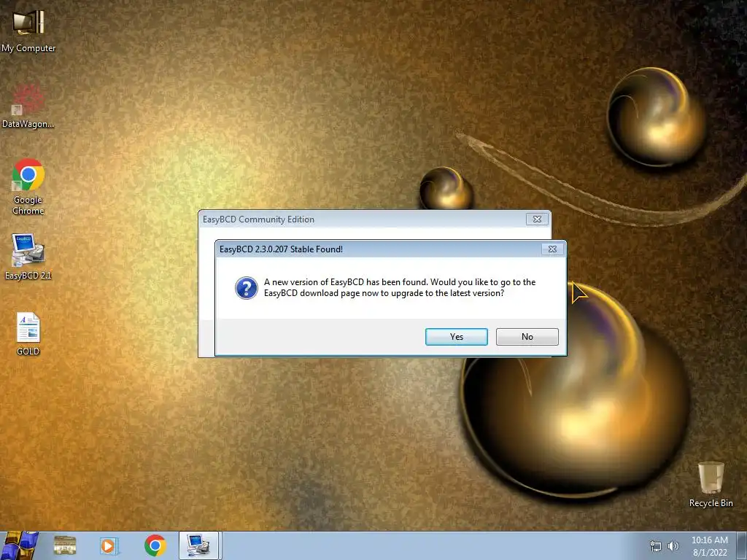Click No to decline the upgrade
747x560 pixels.
point(527,337)
